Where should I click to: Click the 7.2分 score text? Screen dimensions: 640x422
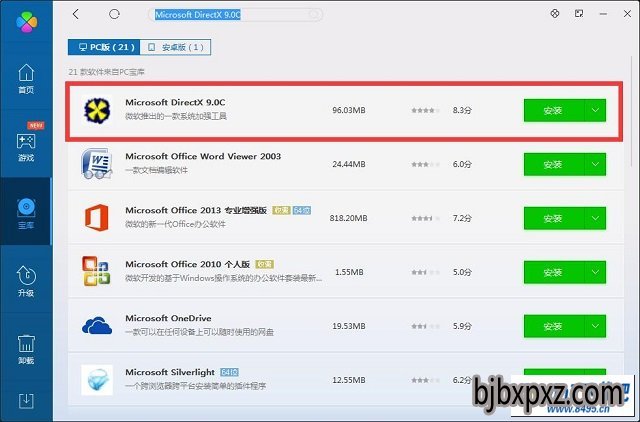(462, 218)
